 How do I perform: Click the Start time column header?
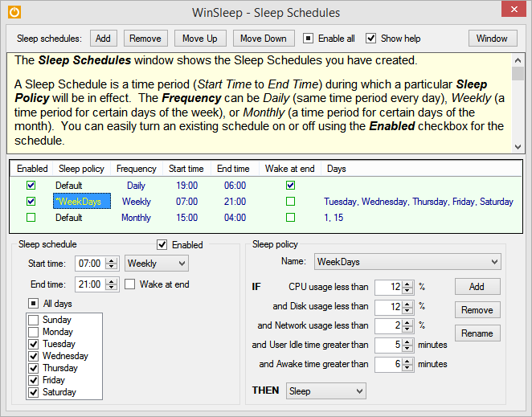[x=186, y=169]
